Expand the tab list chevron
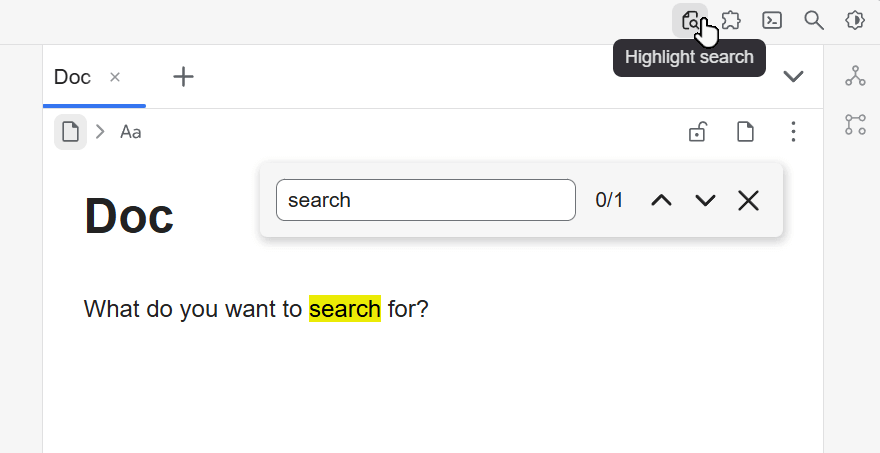This screenshot has height=453, width=880. click(793, 77)
